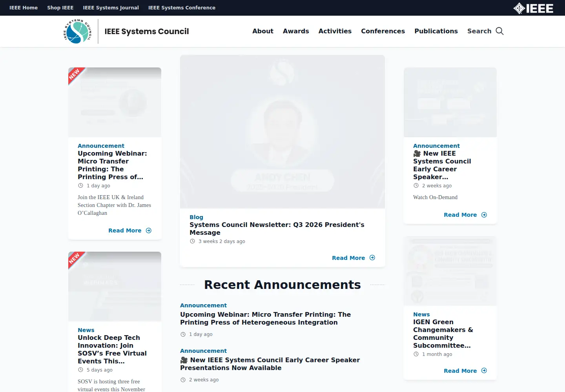565x392 pixels.
Task: Open the IEEE Home link
Action: coord(24,8)
